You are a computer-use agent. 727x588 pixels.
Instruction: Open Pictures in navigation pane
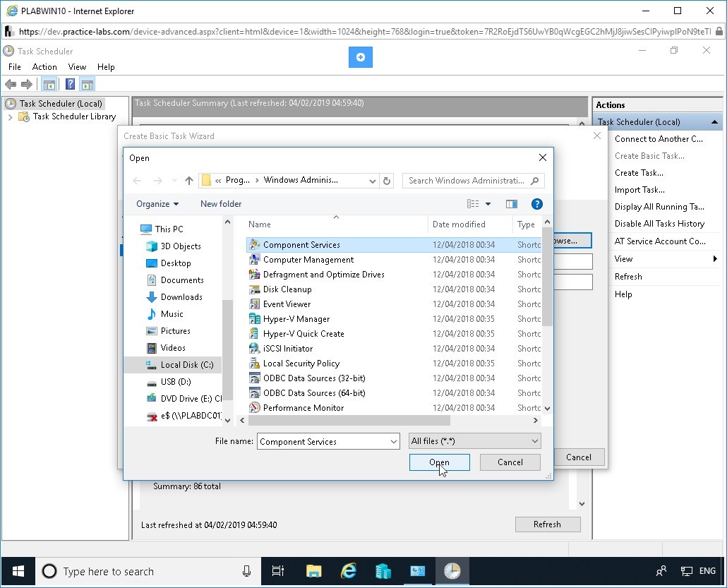click(168, 331)
